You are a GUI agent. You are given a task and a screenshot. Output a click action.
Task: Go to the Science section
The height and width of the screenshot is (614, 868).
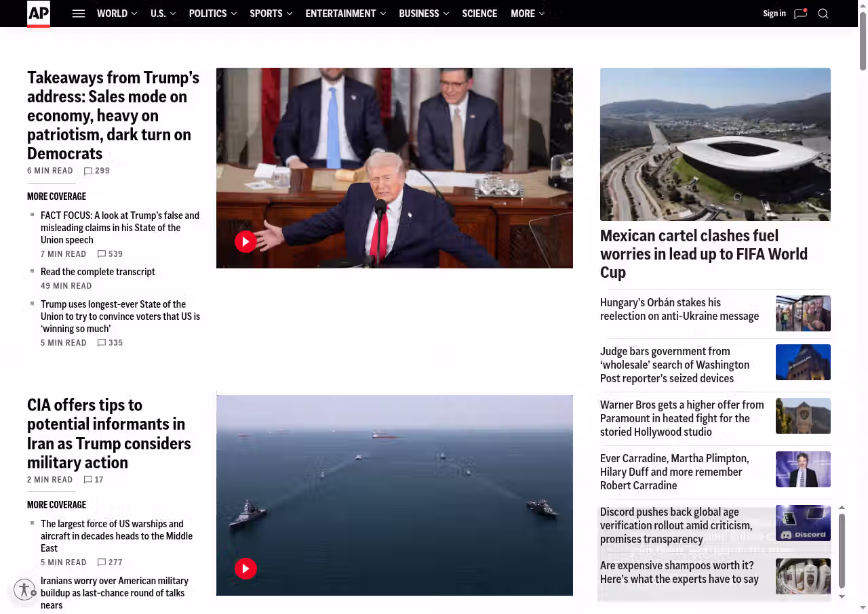[479, 14]
